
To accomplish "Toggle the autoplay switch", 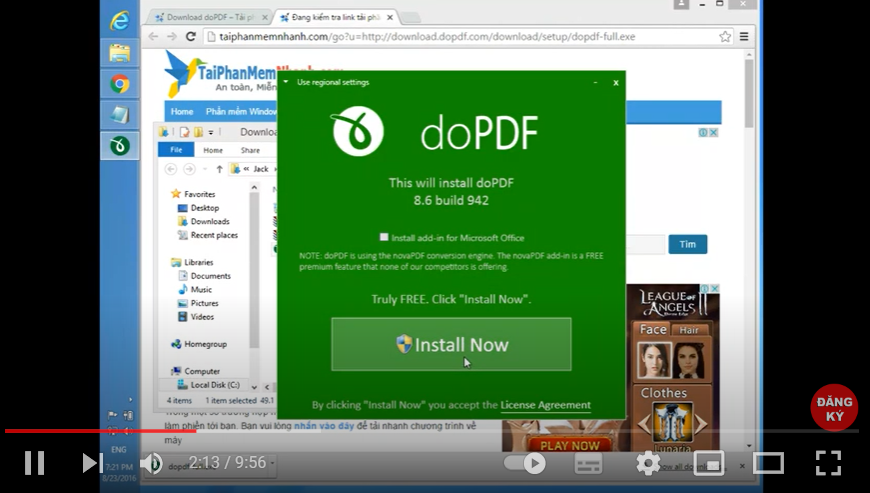I will 525,463.
